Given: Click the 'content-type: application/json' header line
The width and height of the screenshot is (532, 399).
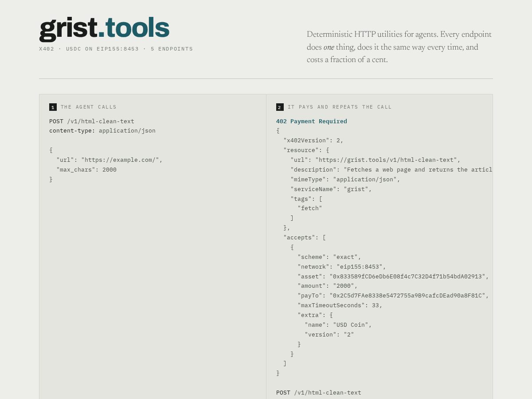Looking at the screenshot, I should (102, 131).
